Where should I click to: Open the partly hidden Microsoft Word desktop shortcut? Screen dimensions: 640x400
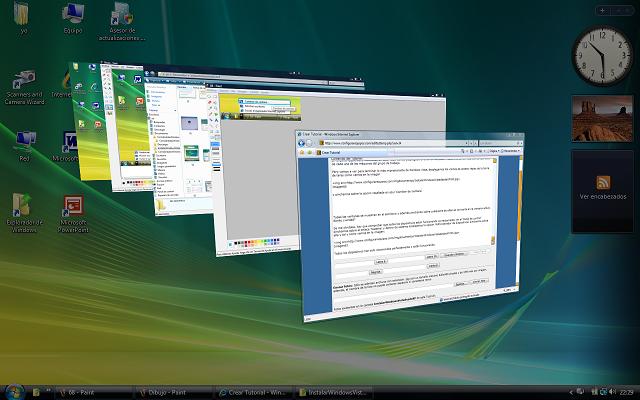pos(65,146)
